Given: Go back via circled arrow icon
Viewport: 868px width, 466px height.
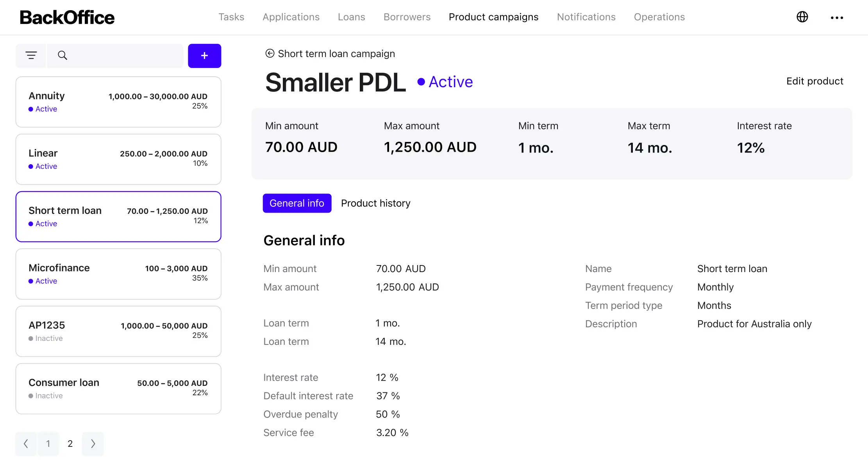Looking at the screenshot, I should click(x=270, y=54).
